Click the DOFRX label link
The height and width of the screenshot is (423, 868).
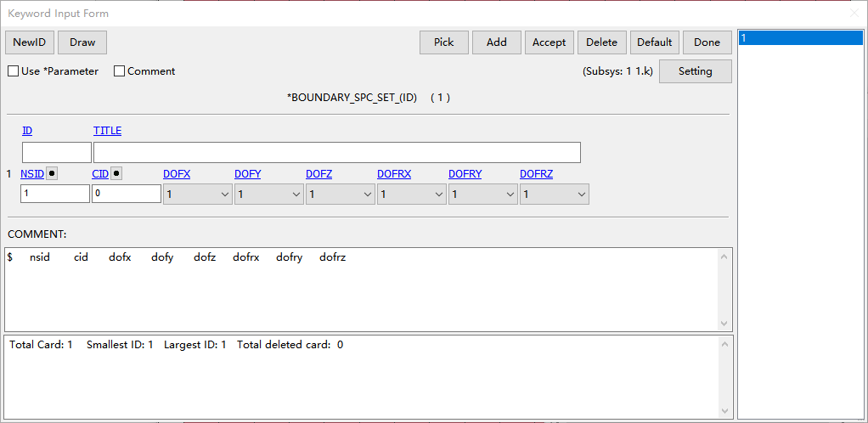(394, 174)
